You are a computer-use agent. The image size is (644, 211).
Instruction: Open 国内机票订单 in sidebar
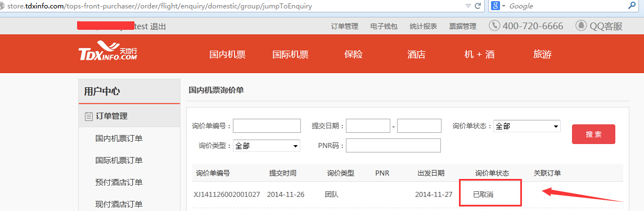[119, 138]
